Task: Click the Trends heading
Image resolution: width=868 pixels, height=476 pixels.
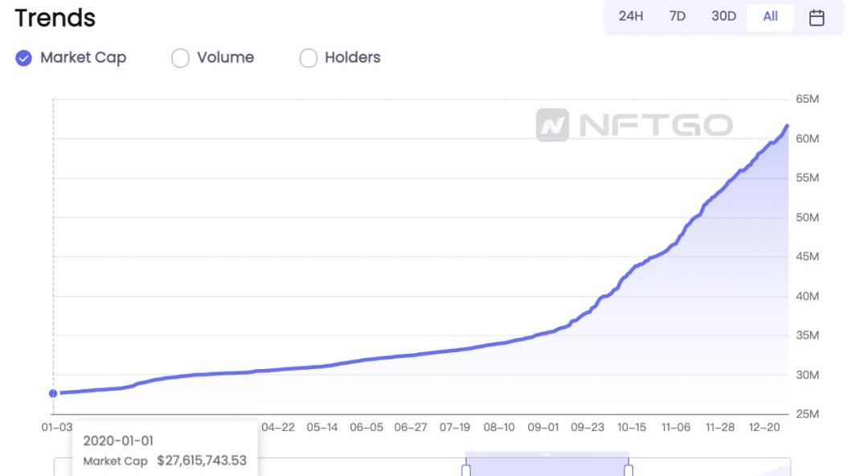Action: coord(55,18)
